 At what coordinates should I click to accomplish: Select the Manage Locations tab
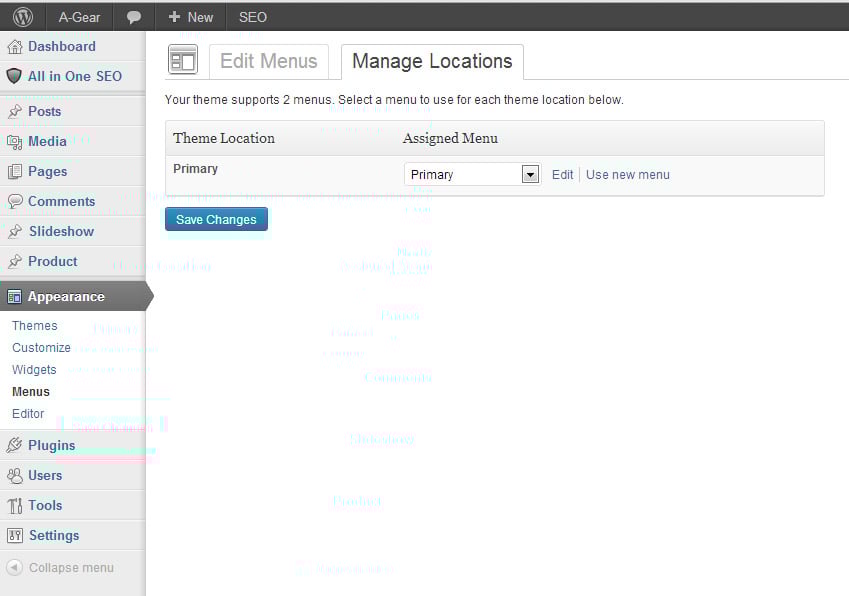(x=432, y=61)
